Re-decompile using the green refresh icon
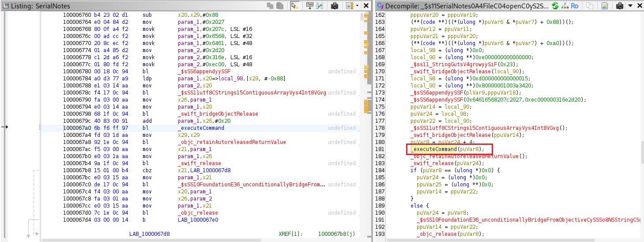 pos(556,6)
